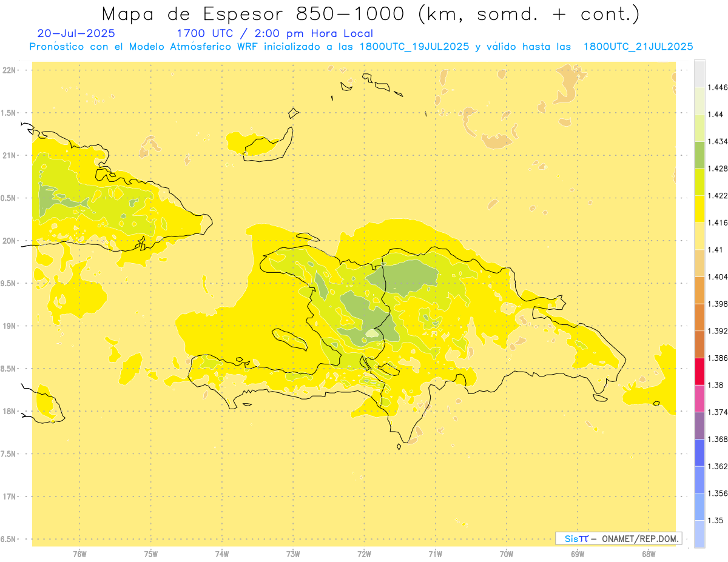This screenshot has height=562, width=728.
Task: Click the "7.5N" latitude label
Action: click(x=9, y=454)
